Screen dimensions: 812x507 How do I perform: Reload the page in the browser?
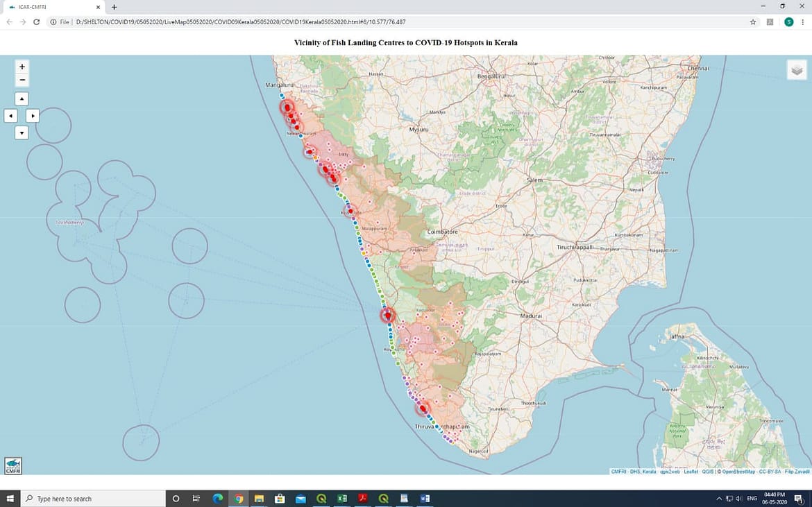click(36, 22)
